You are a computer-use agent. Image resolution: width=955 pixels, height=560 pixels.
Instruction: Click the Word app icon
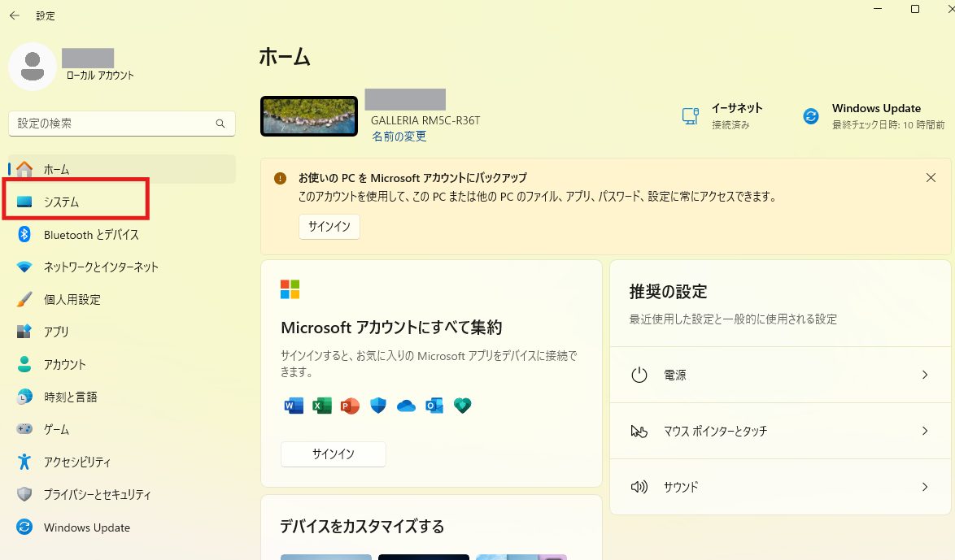[x=294, y=406]
